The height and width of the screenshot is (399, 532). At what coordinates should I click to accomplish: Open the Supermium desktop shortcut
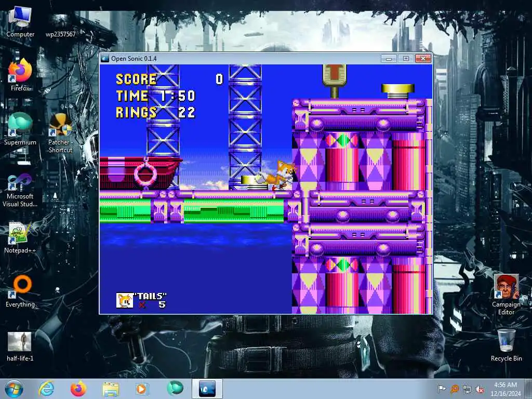[20, 129]
